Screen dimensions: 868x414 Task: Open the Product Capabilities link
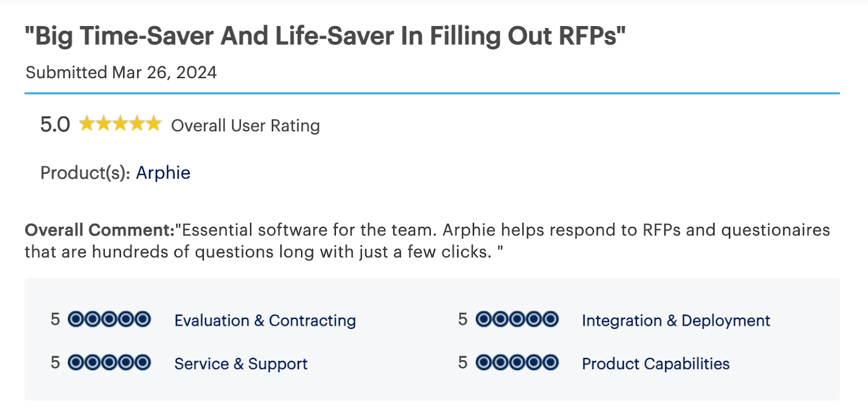tap(655, 364)
